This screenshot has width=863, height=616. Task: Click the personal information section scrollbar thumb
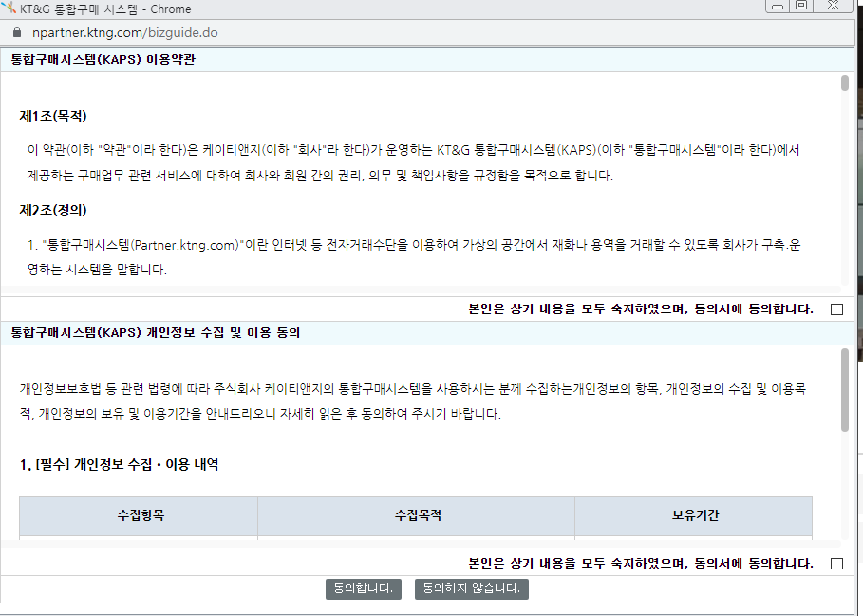tap(845, 389)
